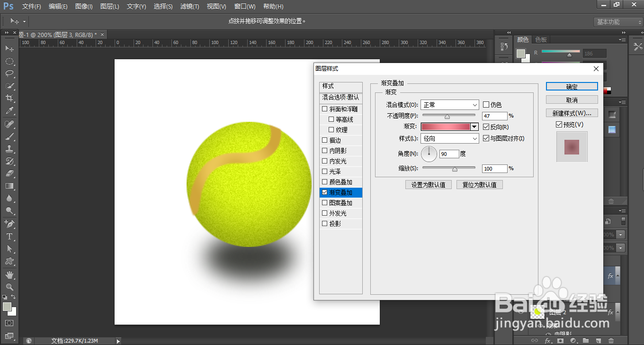Select the Healing Brush tool
This screenshot has width=644, height=345.
pos(9,124)
